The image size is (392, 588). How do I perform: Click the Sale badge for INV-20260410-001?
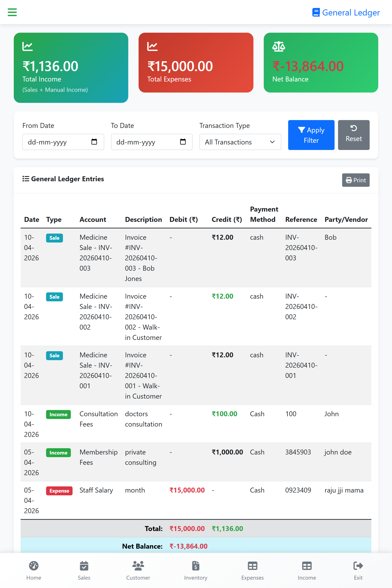coord(54,355)
